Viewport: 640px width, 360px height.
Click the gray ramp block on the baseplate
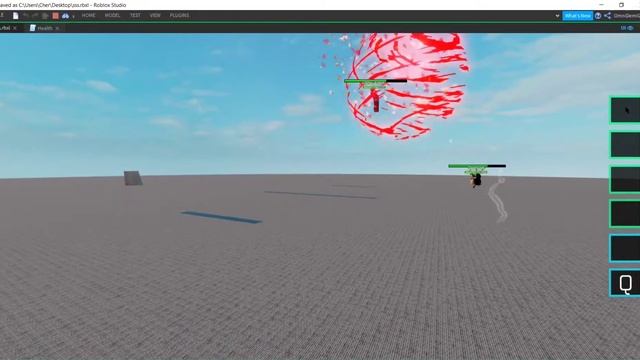(133, 178)
